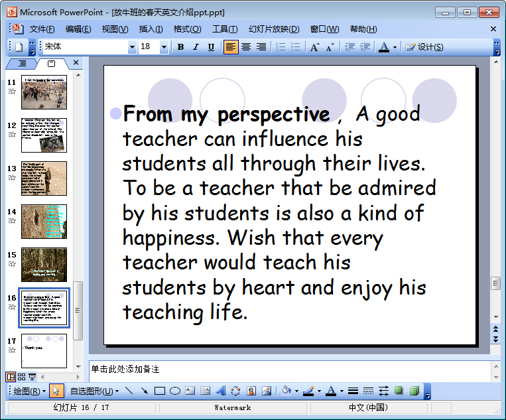Switch to Slide Sorter view
Image resolution: width=506 pixels, height=420 pixels.
tap(21, 377)
